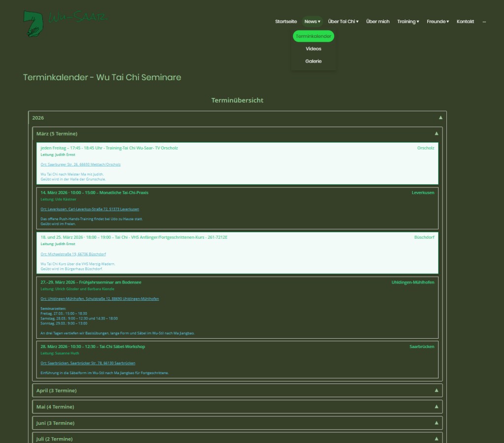Select Videos in the News submenu
Viewport: 504px width, 443px height.
click(314, 49)
